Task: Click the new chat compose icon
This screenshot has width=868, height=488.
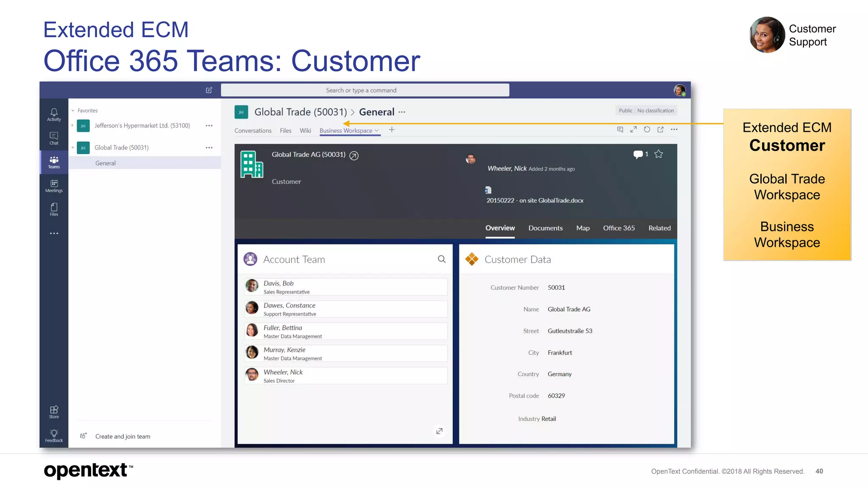Action: (x=209, y=90)
